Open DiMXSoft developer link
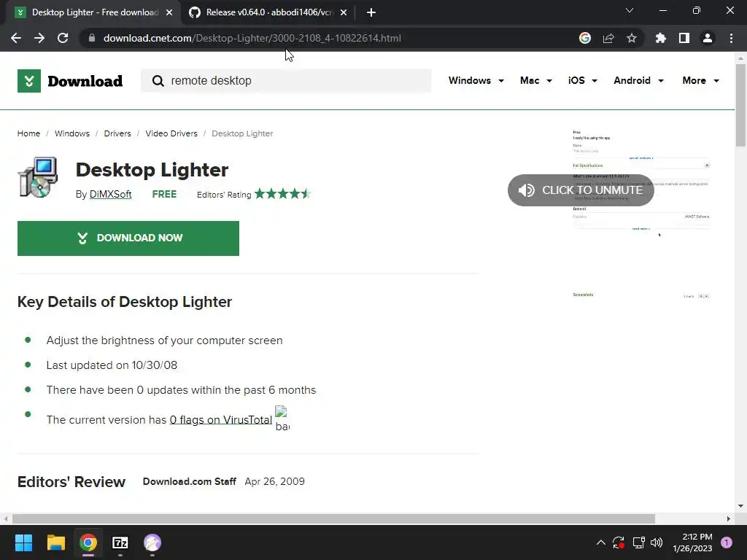Screen dimensions: 747x560 coord(111,194)
